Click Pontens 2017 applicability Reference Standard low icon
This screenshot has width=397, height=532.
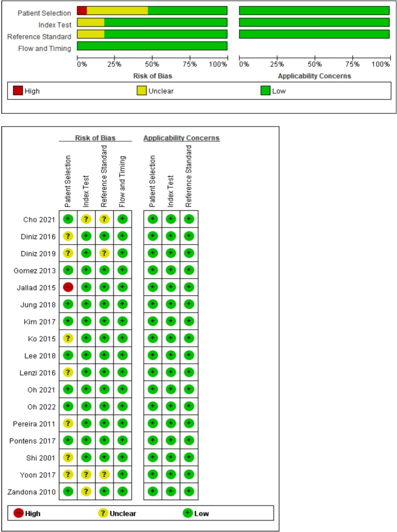pyautogui.click(x=189, y=440)
